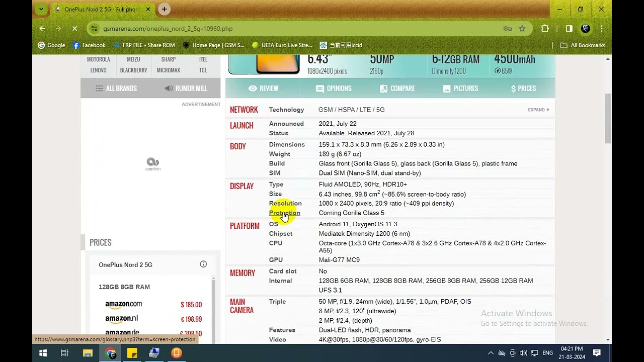Screen dimensions: 644x362
Task: Open Windows Task View
Action: [x=64, y=353]
